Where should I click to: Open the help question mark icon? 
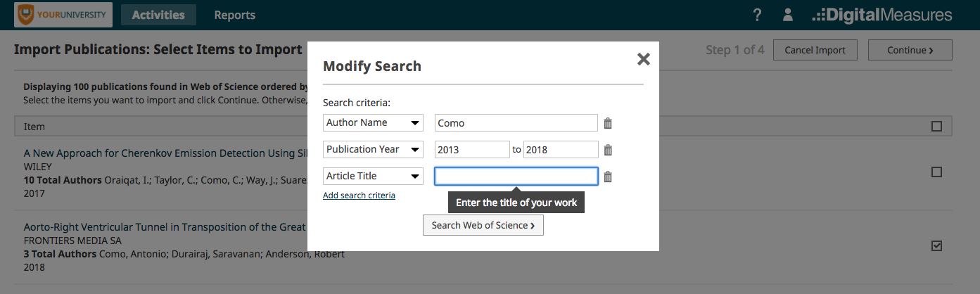pos(757,15)
